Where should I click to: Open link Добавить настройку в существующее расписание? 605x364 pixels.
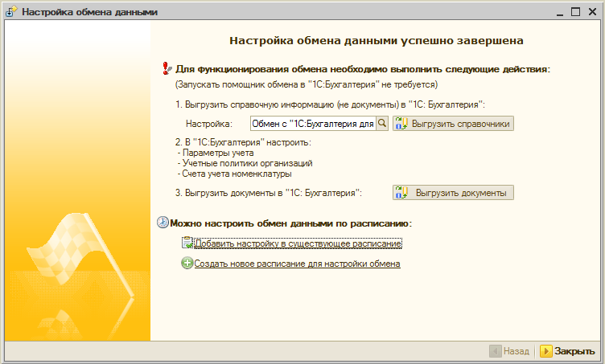[298, 243]
